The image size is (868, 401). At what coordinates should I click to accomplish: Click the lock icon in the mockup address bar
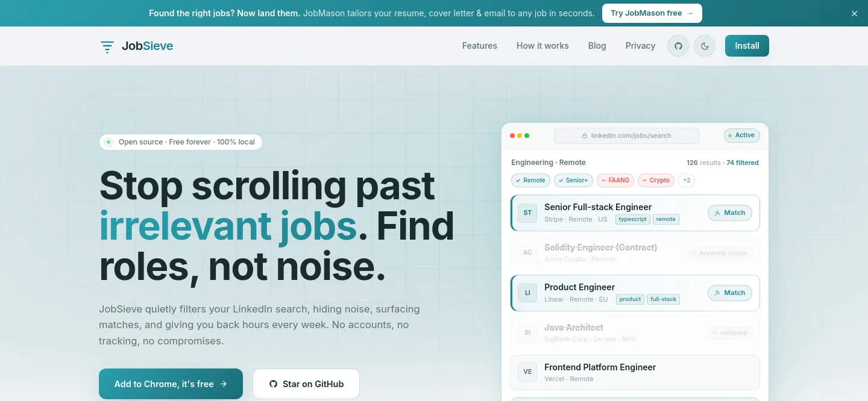tap(585, 136)
